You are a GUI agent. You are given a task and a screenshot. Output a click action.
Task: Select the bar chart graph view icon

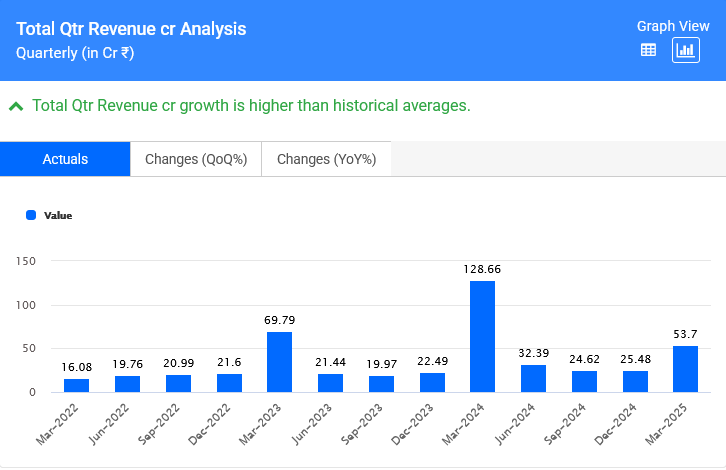point(685,50)
